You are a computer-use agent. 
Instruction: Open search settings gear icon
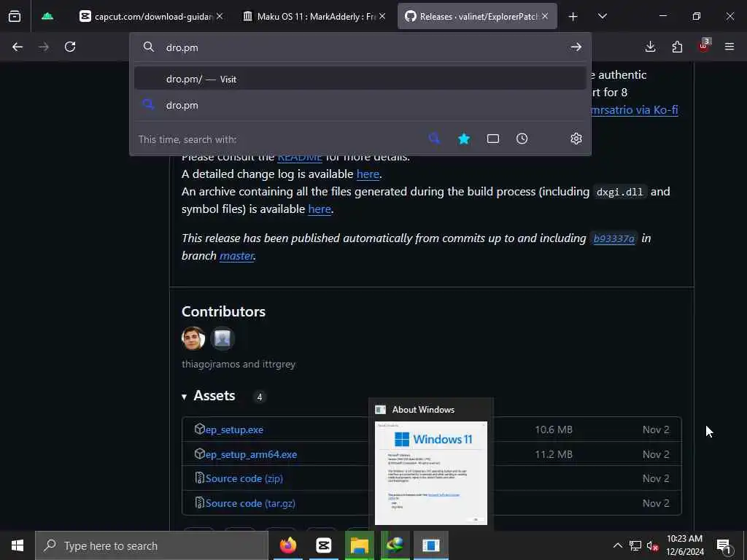pos(576,139)
